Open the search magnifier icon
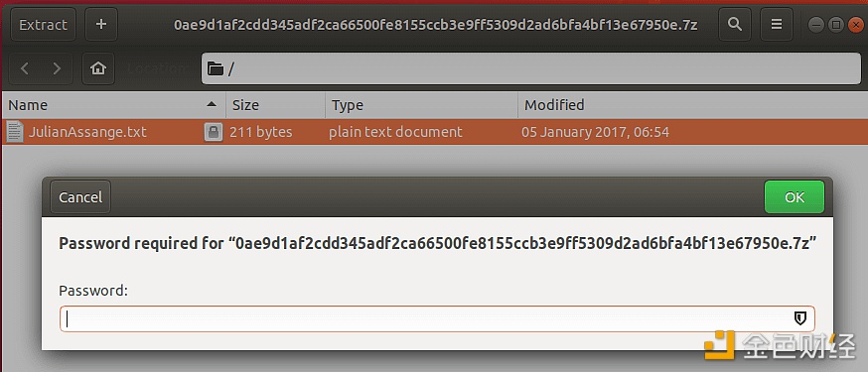Viewport: 868px width, 372px height. point(735,25)
